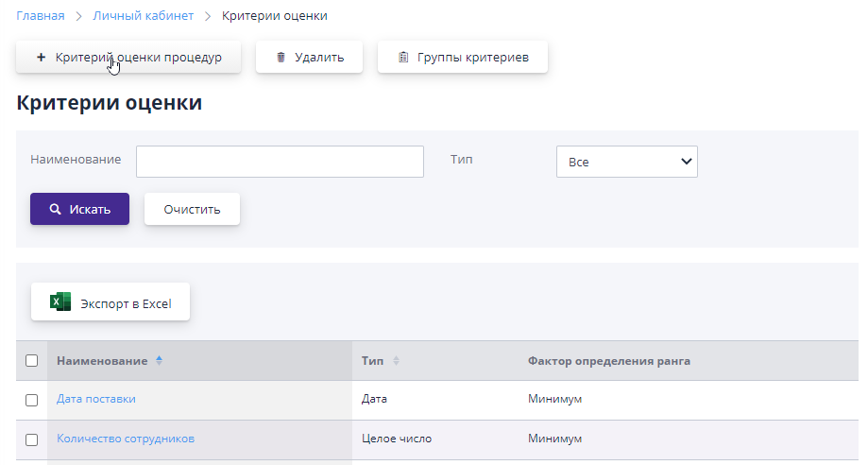Click the Фактор определения ранга column header
Image resolution: width=868 pixels, height=465 pixels.
[608, 361]
